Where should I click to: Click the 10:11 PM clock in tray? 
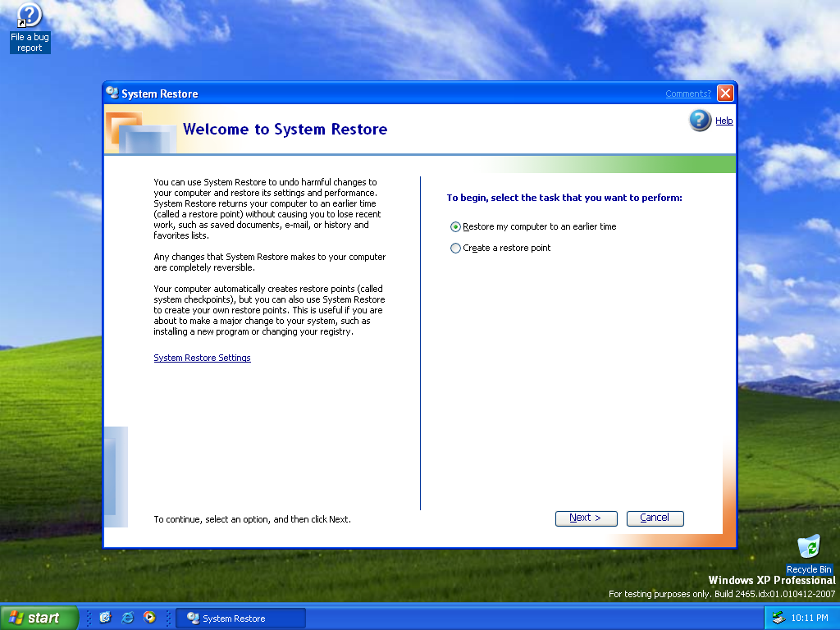point(810,618)
